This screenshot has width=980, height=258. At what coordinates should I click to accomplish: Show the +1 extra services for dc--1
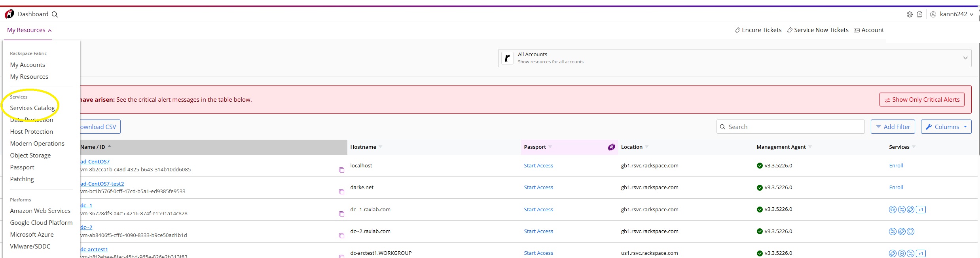[x=921, y=210]
